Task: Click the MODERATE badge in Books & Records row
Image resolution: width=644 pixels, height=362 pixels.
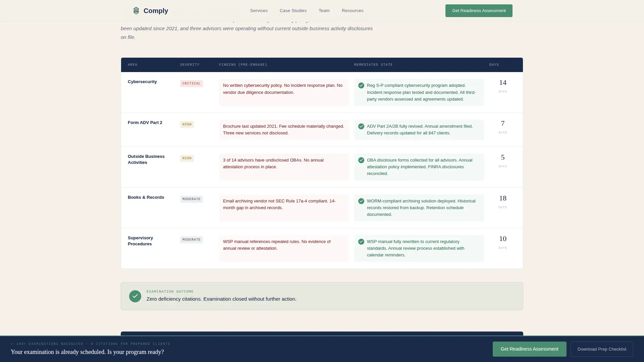Action: tap(192, 199)
